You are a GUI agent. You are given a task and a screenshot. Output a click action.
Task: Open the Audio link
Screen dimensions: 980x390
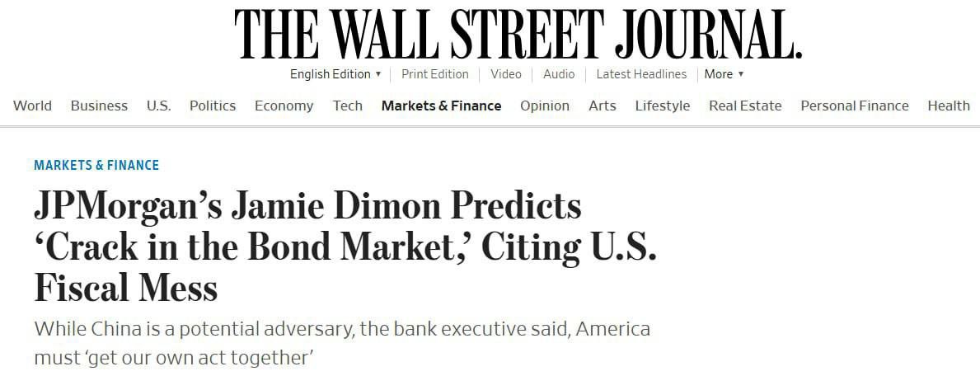559,74
